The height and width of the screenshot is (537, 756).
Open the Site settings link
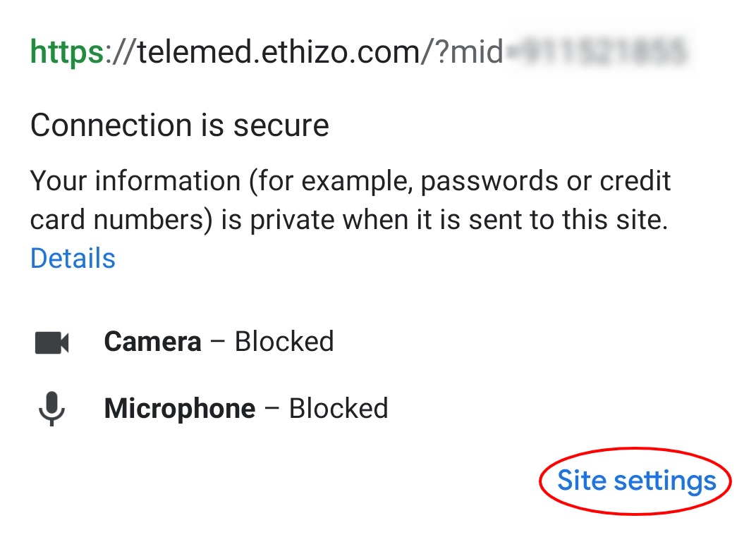tap(636, 481)
